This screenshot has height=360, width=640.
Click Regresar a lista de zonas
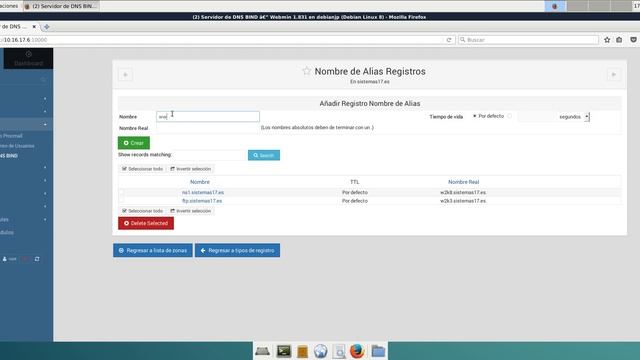(x=153, y=250)
